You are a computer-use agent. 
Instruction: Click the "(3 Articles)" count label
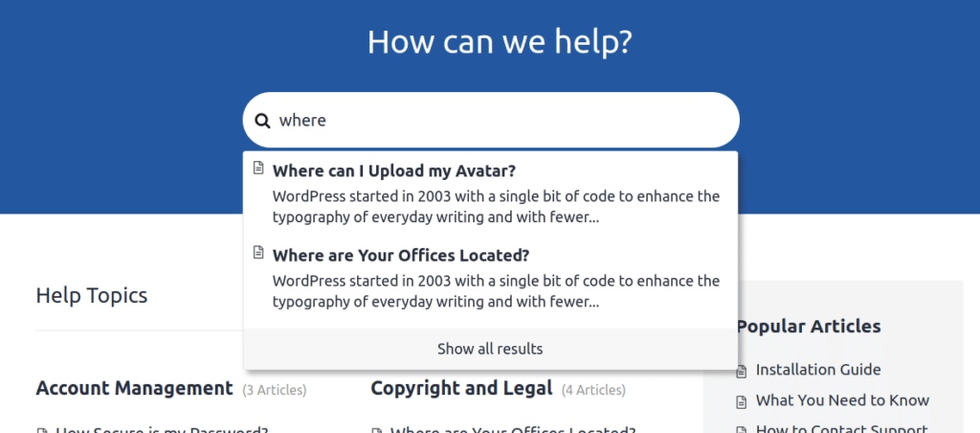275,390
